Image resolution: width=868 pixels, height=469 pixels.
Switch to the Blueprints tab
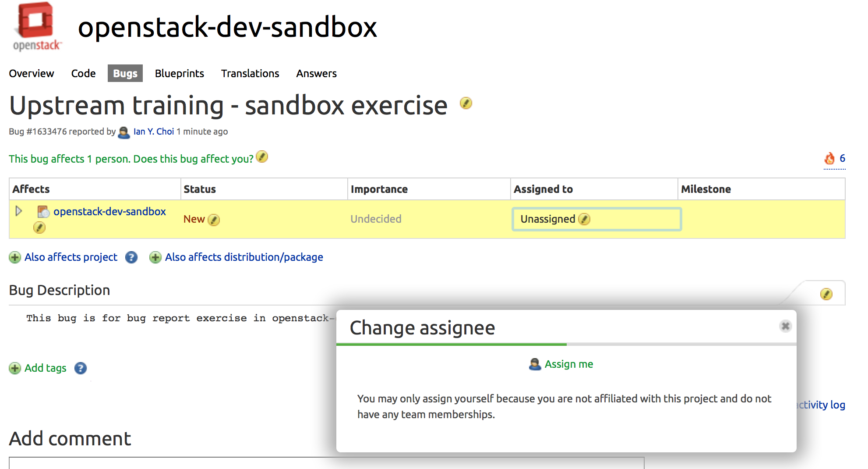(179, 74)
